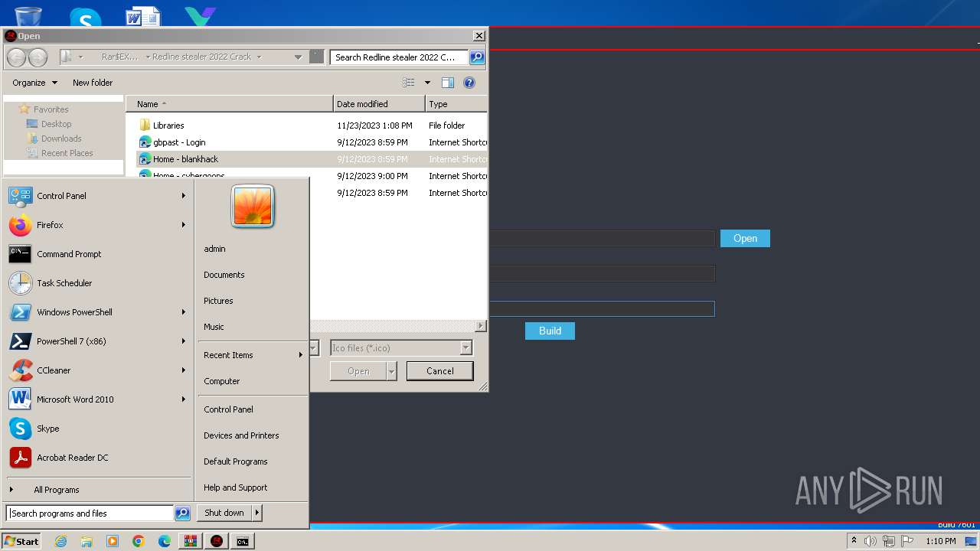
Task: Open Help and Support
Action: pos(235,487)
